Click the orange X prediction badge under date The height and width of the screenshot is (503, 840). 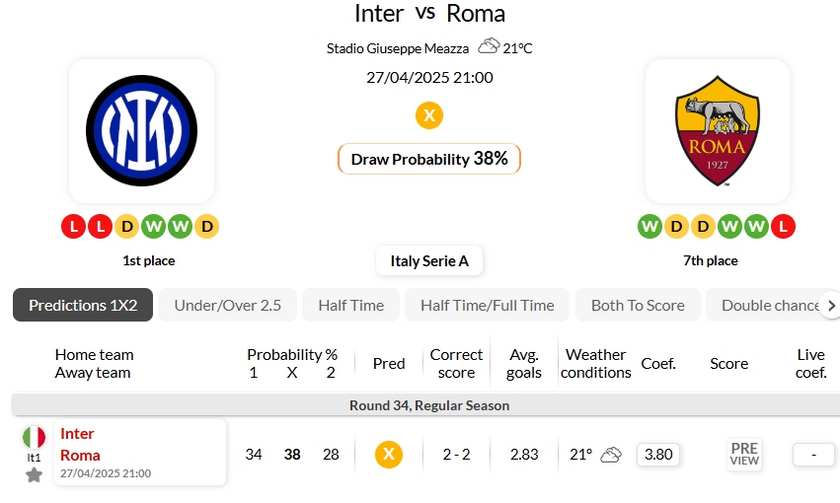[429, 115]
